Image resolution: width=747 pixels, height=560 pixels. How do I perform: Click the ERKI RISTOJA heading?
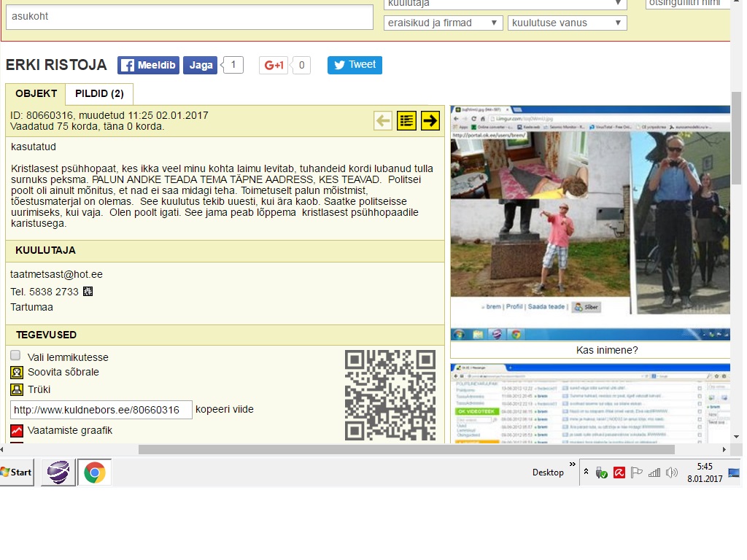pos(56,65)
